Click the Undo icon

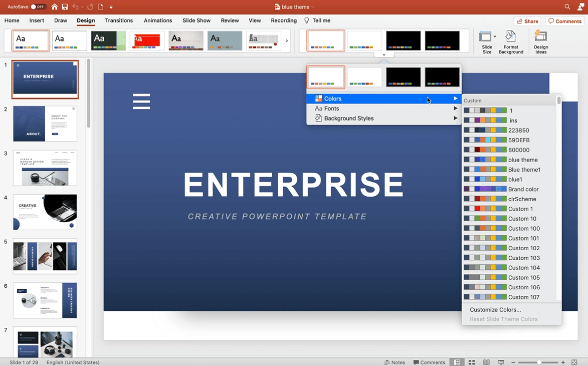click(x=75, y=7)
